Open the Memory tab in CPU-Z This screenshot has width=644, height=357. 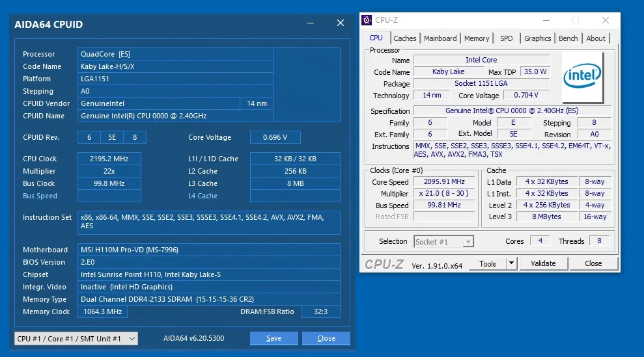(x=477, y=38)
